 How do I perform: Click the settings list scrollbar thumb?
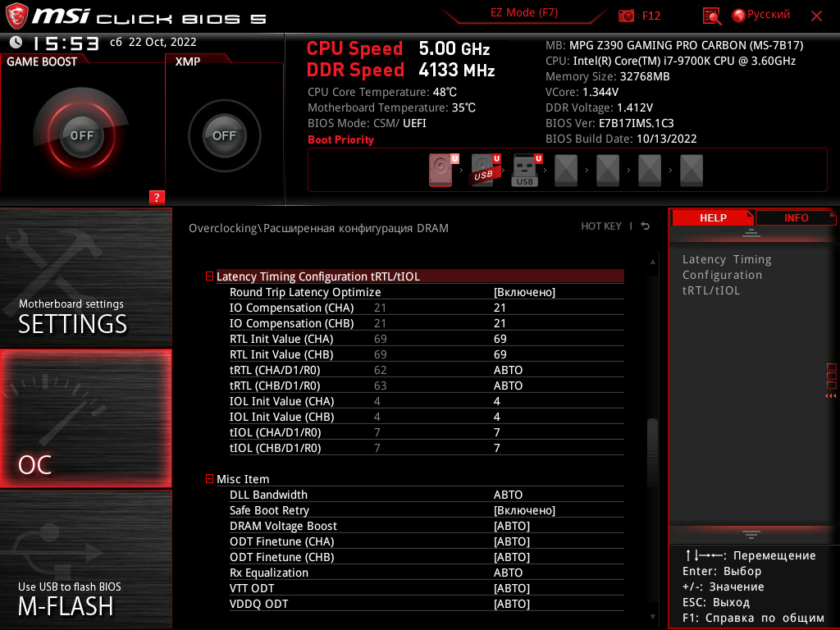coord(652,453)
